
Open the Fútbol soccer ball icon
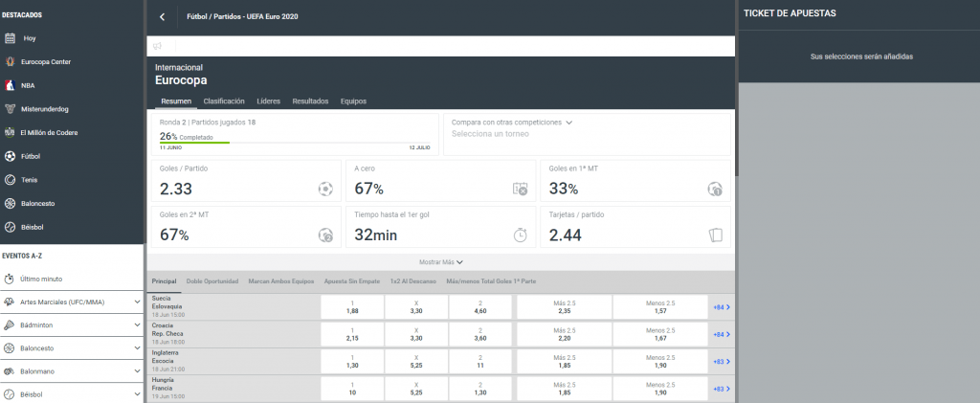coord(10,155)
